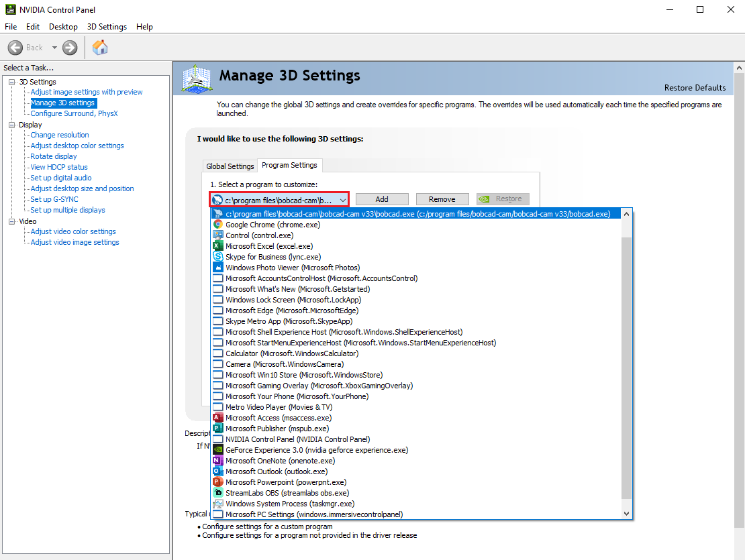
Task: Click the StreamLabs OBS icon
Action: coord(217,493)
